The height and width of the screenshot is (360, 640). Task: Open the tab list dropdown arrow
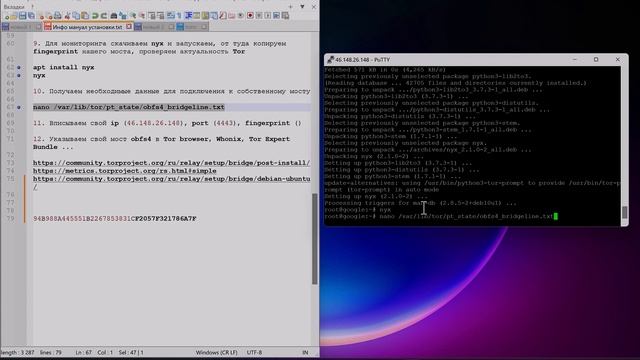pyautogui.click(x=302, y=7)
